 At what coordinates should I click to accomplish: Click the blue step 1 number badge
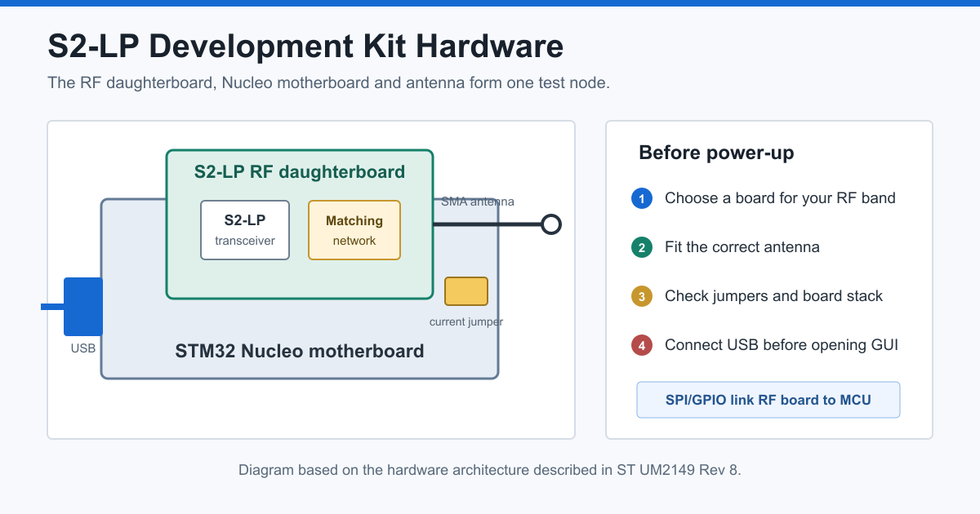pos(642,198)
